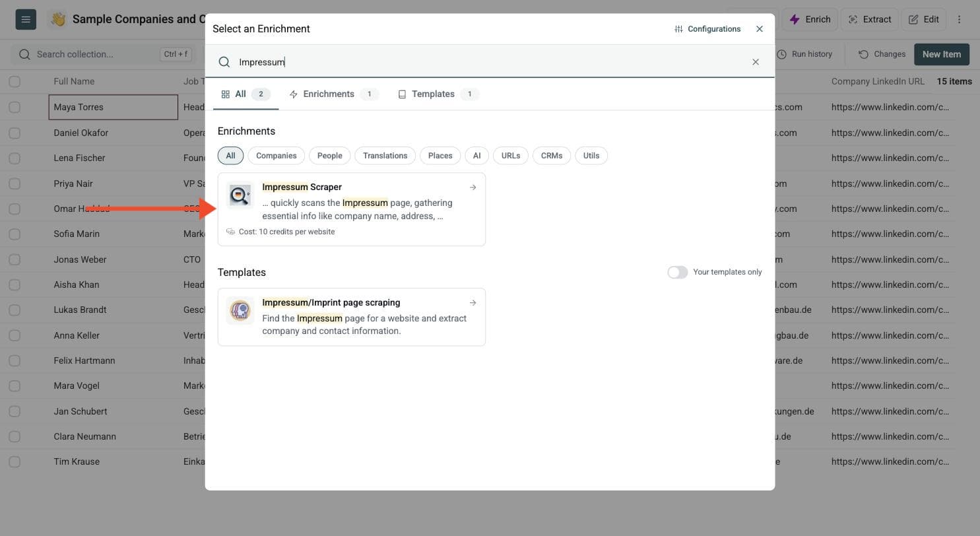The width and height of the screenshot is (980, 536).
Task: Select the Jonas Weber name cell
Action: pyautogui.click(x=113, y=259)
